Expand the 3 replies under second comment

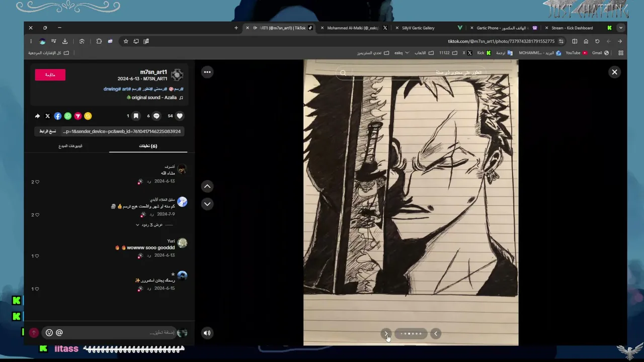pos(154,225)
